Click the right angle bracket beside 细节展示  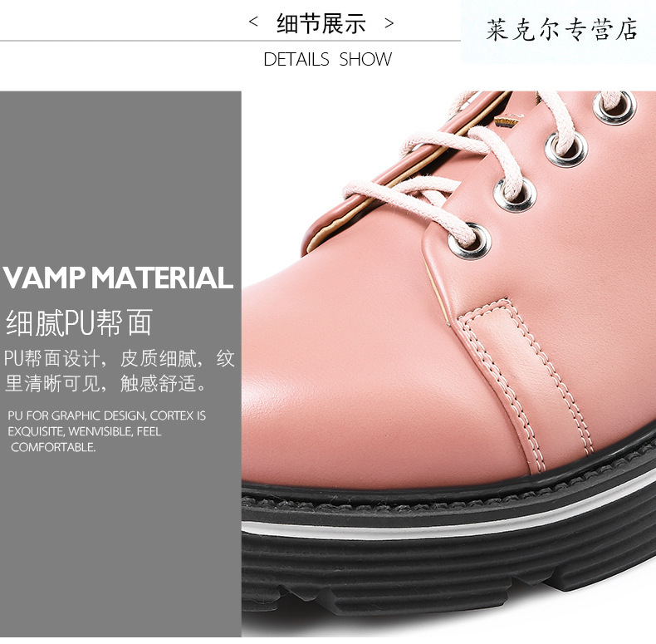(x=389, y=22)
